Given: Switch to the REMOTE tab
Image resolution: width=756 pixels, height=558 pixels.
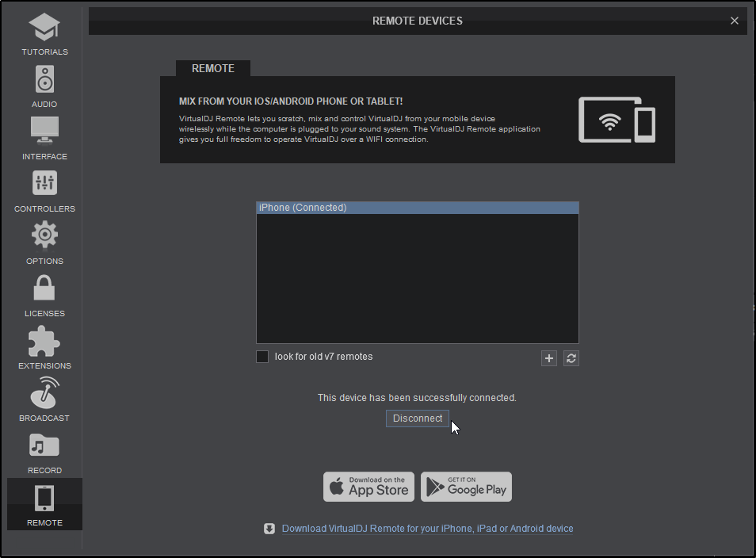Looking at the screenshot, I should click(x=213, y=68).
